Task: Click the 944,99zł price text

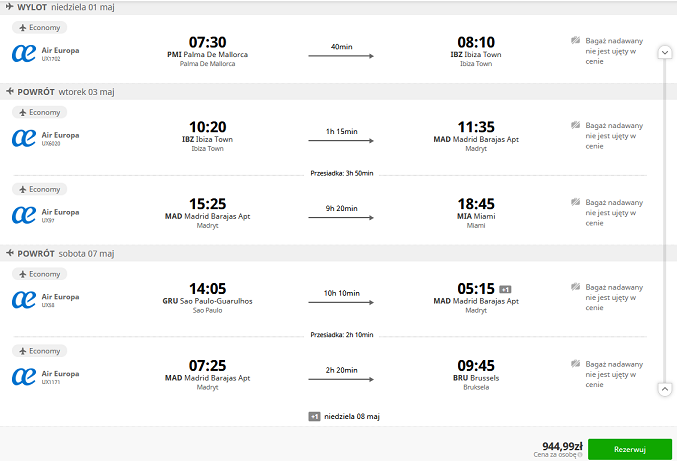Action: point(562,446)
